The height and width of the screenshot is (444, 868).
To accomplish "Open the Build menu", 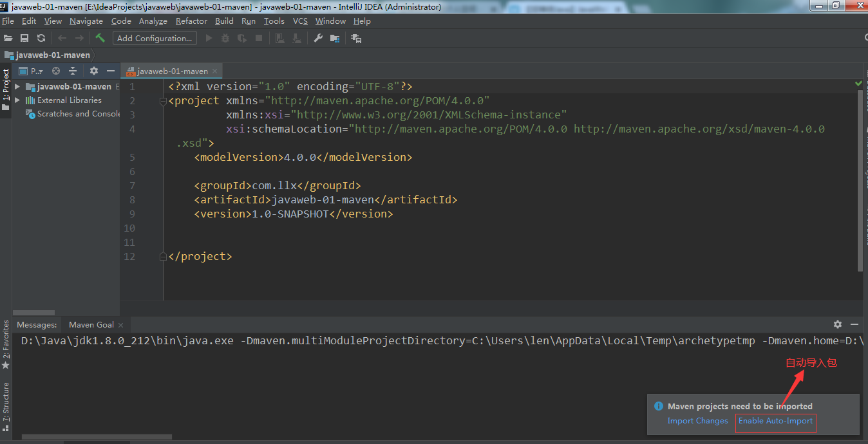I will (x=224, y=21).
